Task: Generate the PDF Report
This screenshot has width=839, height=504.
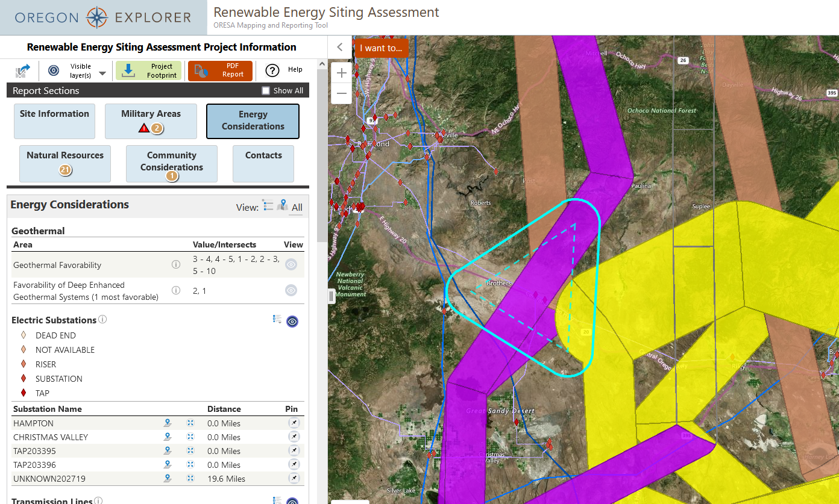Action: pyautogui.click(x=220, y=71)
